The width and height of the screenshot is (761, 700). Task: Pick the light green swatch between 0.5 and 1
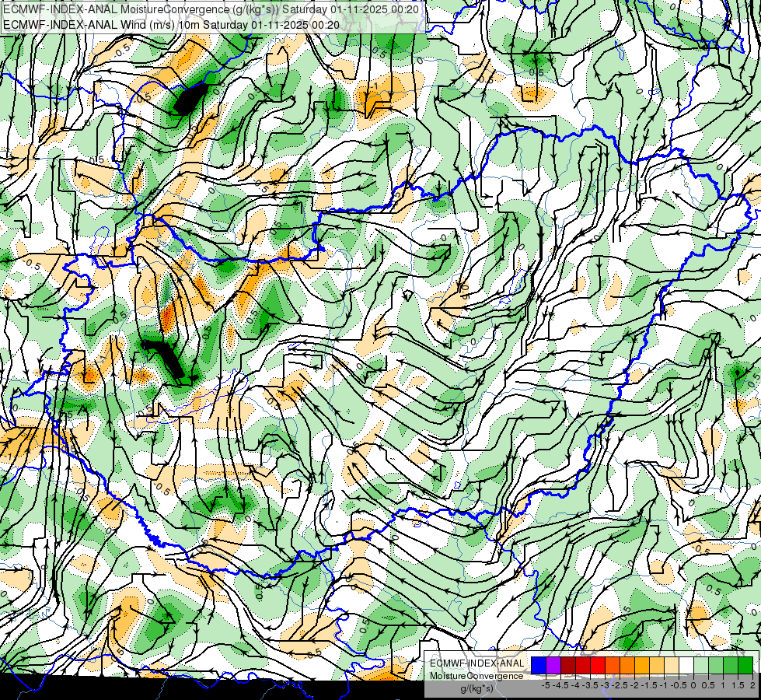[x=716, y=666]
